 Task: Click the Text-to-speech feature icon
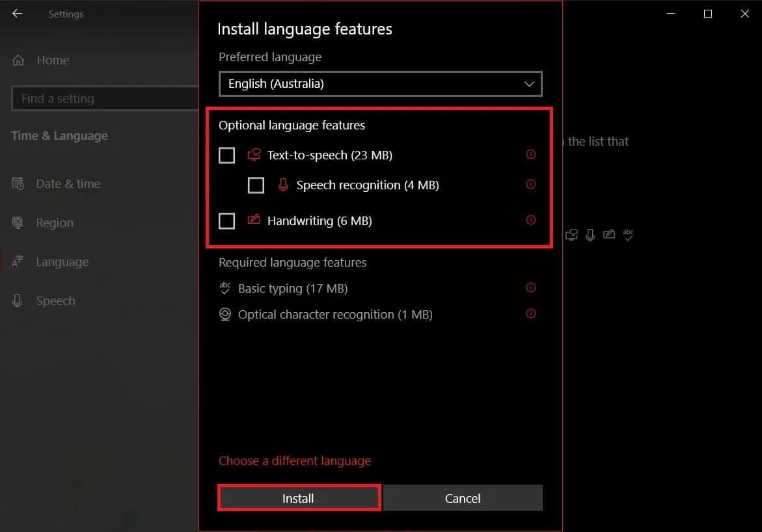(x=254, y=155)
